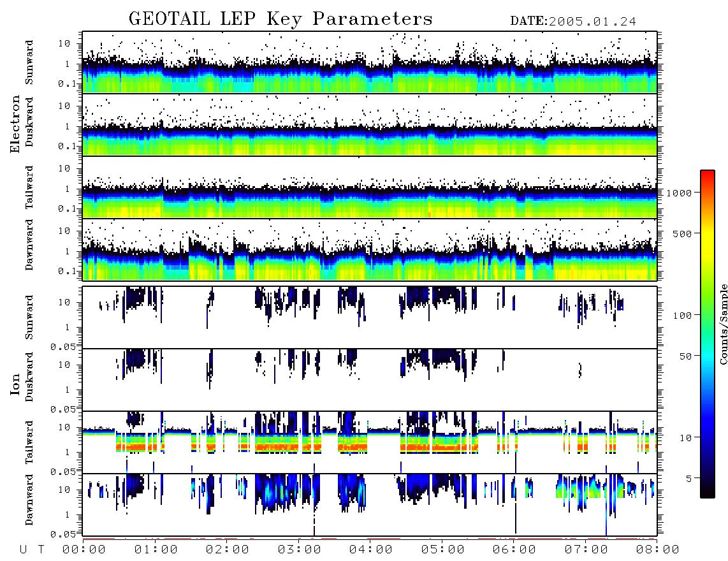Select the Ion Sunward panel label
The image size is (728, 561).
coord(29,317)
